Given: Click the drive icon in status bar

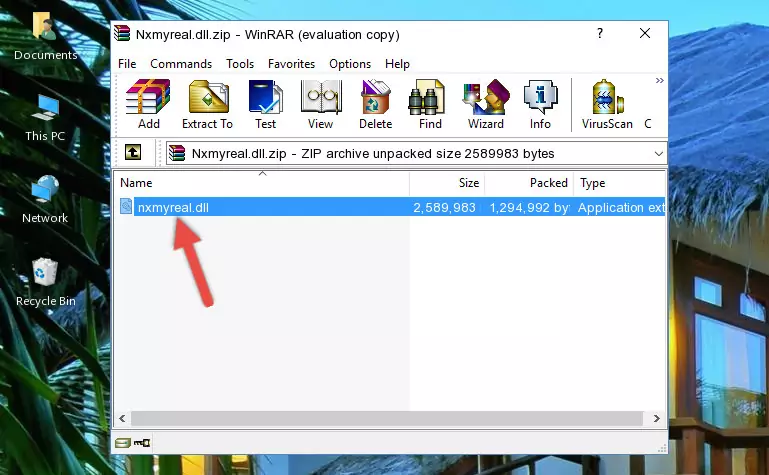Looking at the screenshot, I should (123, 443).
